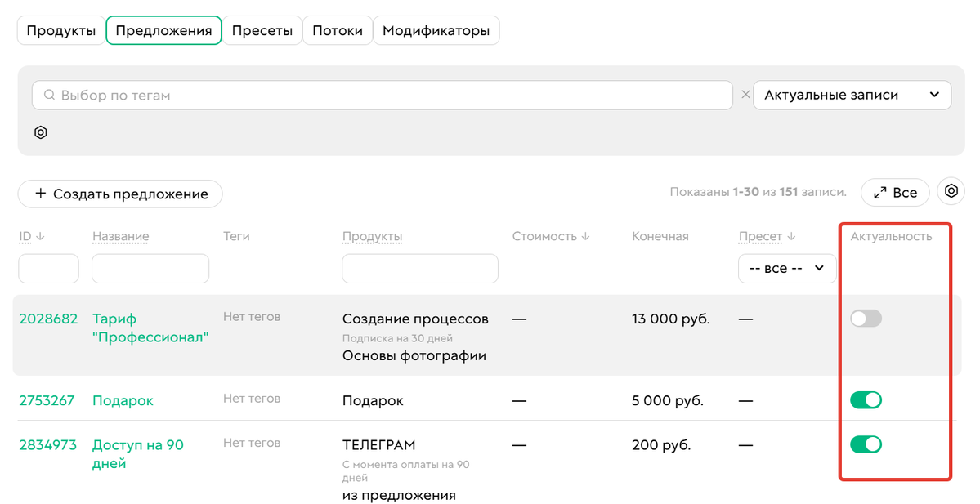
Task: Click the '5 000 руб.' final price
Action: (668, 400)
